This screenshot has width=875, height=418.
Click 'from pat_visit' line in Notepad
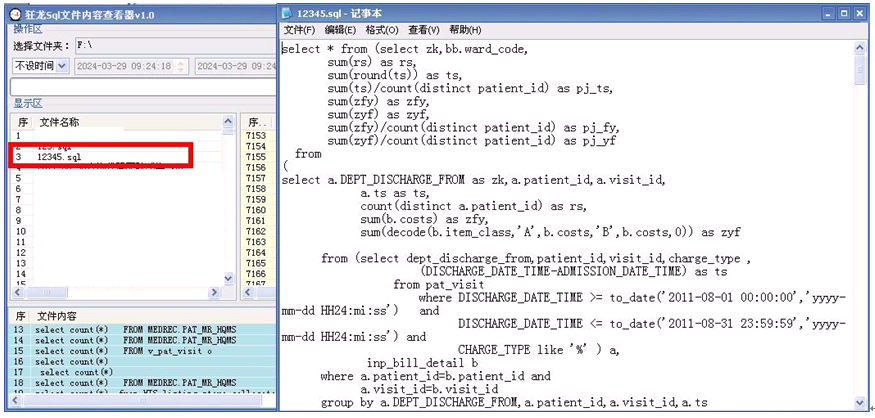[x=438, y=285]
